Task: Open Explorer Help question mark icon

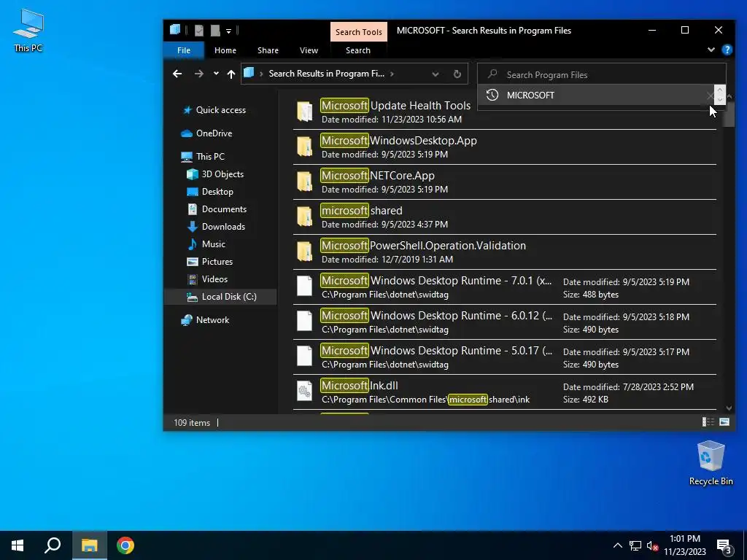Action: [727, 50]
